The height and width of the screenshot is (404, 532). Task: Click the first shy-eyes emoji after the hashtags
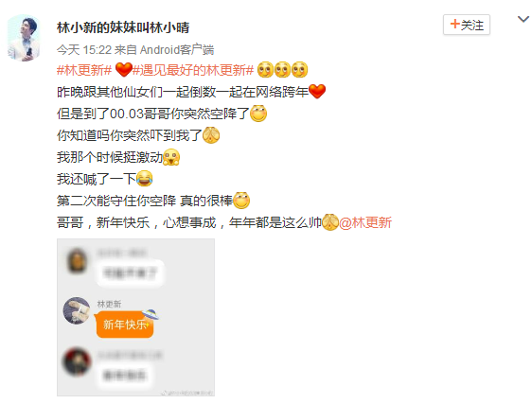265,69
